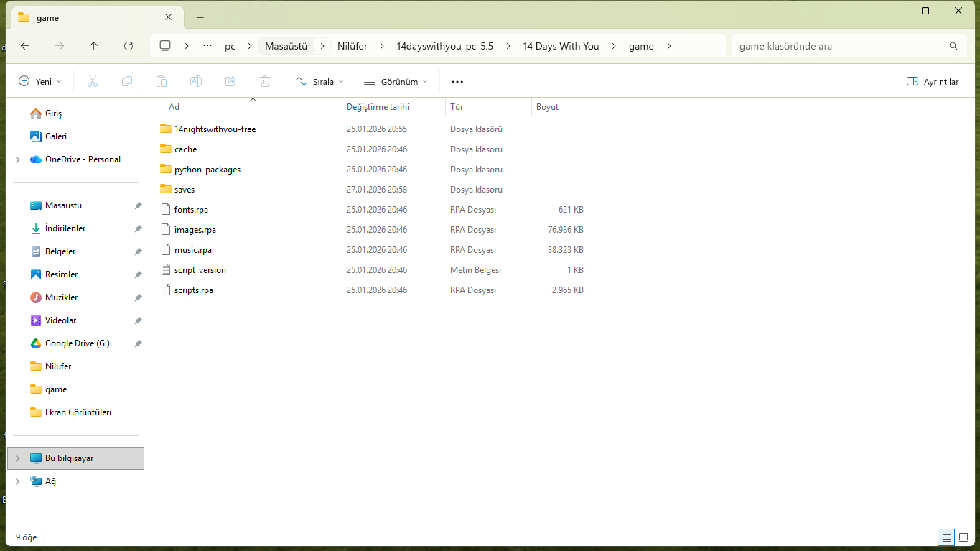Viewport: 980px width, 551px height.
Task: Click the Paste clipboard icon
Action: [162, 81]
